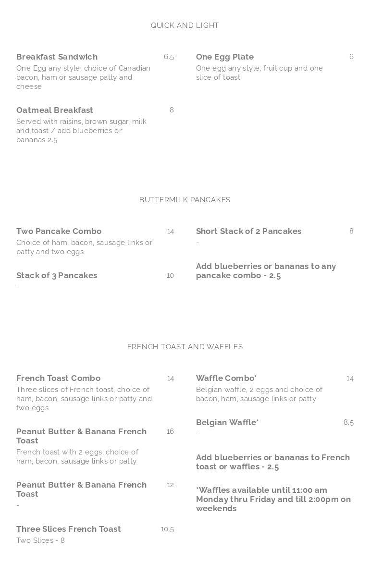Select the Breakfast Sandwich item title
This screenshot has height=588, width=370.
click(57, 57)
